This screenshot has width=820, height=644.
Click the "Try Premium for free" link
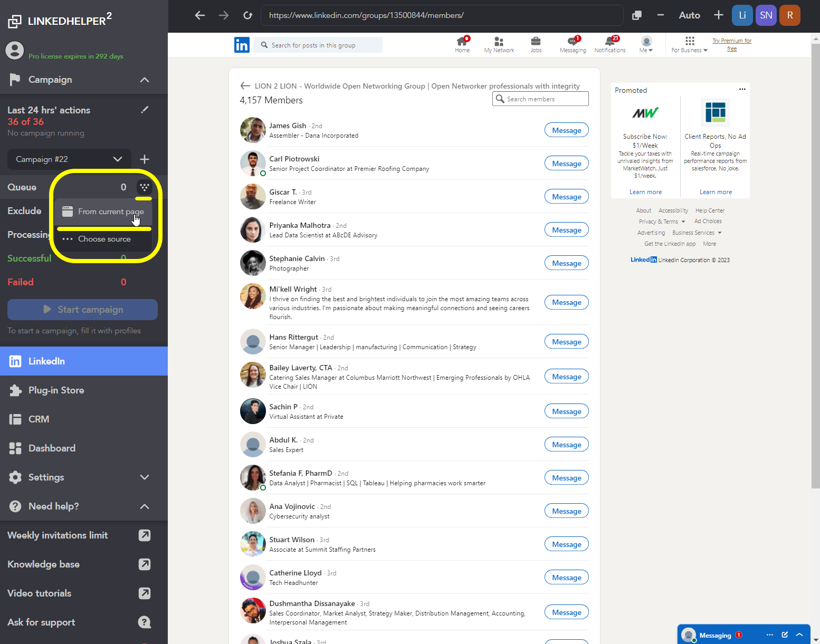coord(732,44)
